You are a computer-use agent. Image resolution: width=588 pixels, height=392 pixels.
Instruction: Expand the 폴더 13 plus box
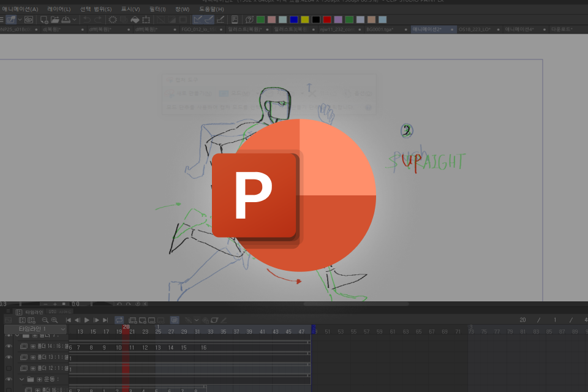[x=33, y=357]
